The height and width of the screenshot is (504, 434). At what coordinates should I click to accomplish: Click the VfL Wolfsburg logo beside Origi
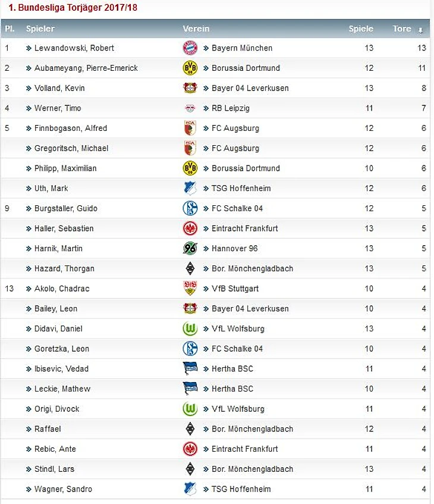click(x=190, y=409)
